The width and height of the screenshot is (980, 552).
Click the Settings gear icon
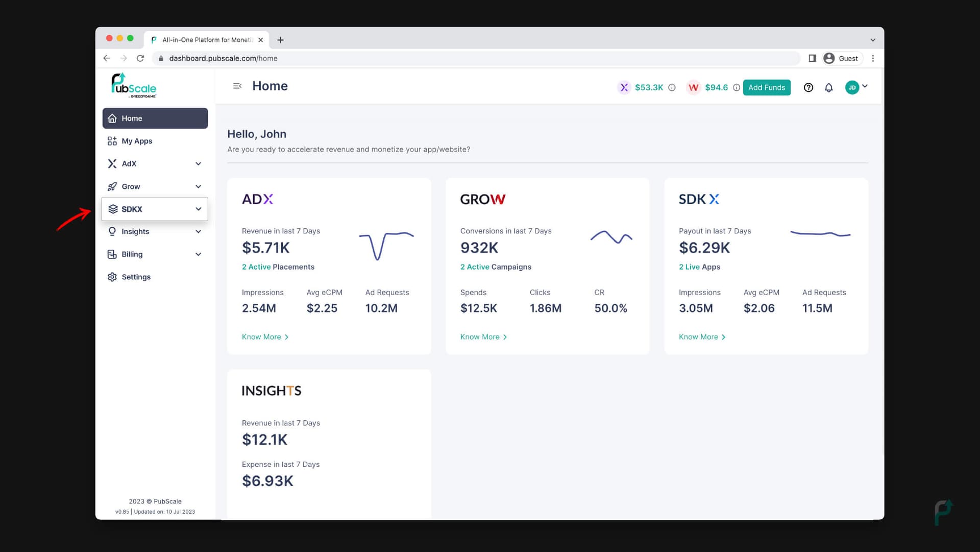[x=112, y=277]
